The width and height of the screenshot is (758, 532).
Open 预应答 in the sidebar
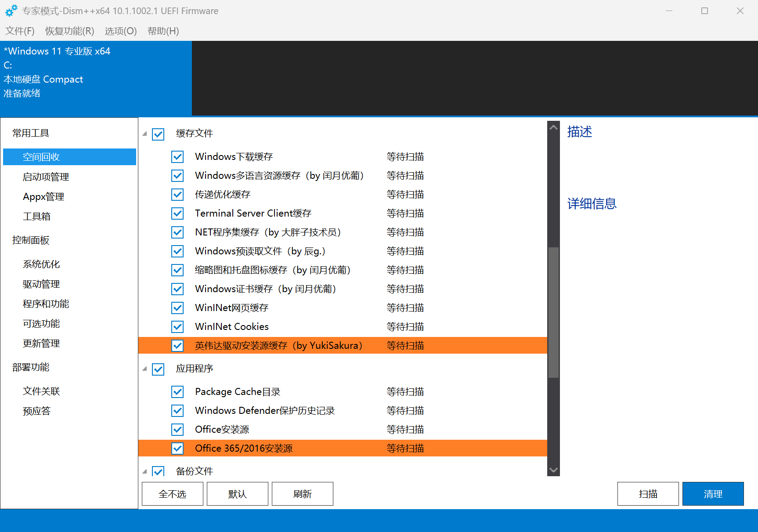(36, 411)
